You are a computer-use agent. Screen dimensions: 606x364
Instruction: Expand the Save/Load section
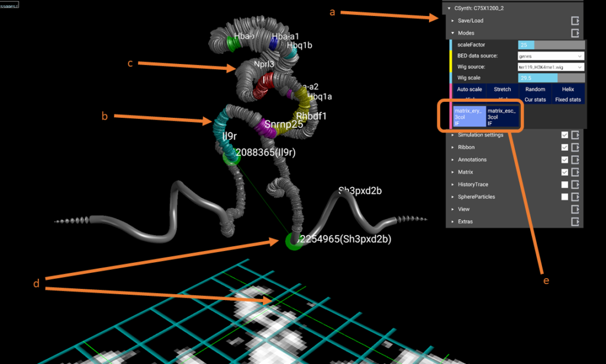[x=471, y=21]
